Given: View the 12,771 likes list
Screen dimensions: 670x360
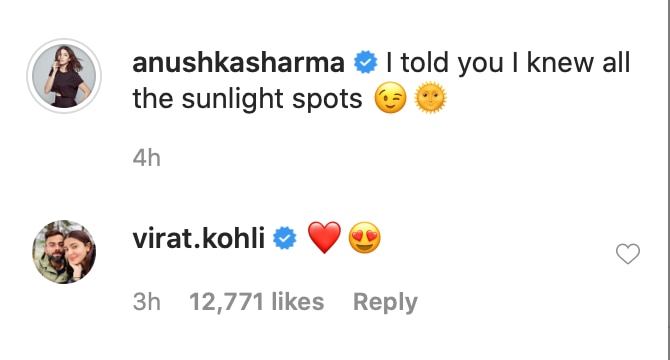Looking at the screenshot, I should (x=256, y=302).
